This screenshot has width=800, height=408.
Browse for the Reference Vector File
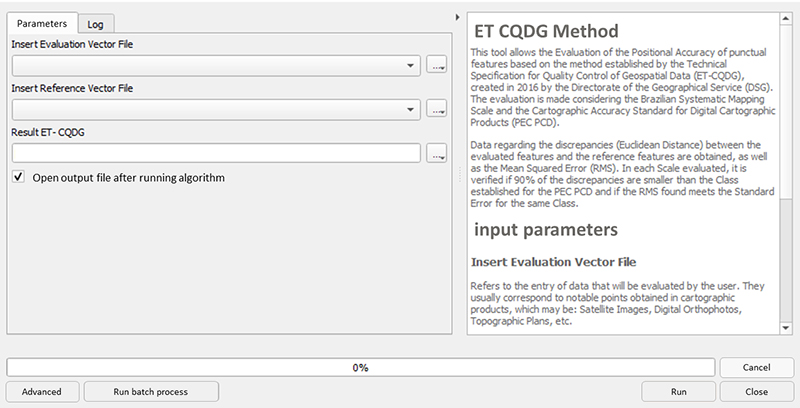pyautogui.click(x=436, y=109)
